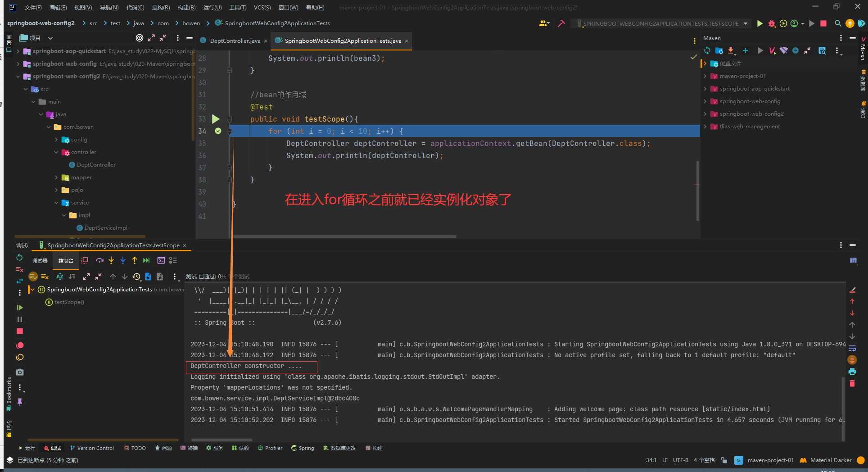Select 控制台 console tab
Viewport: 868px width, 472px height.
[66, 261]
